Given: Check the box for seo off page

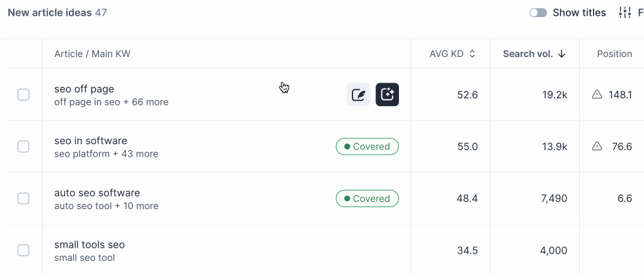Looking at the screenshot, I should pos(24,94).
